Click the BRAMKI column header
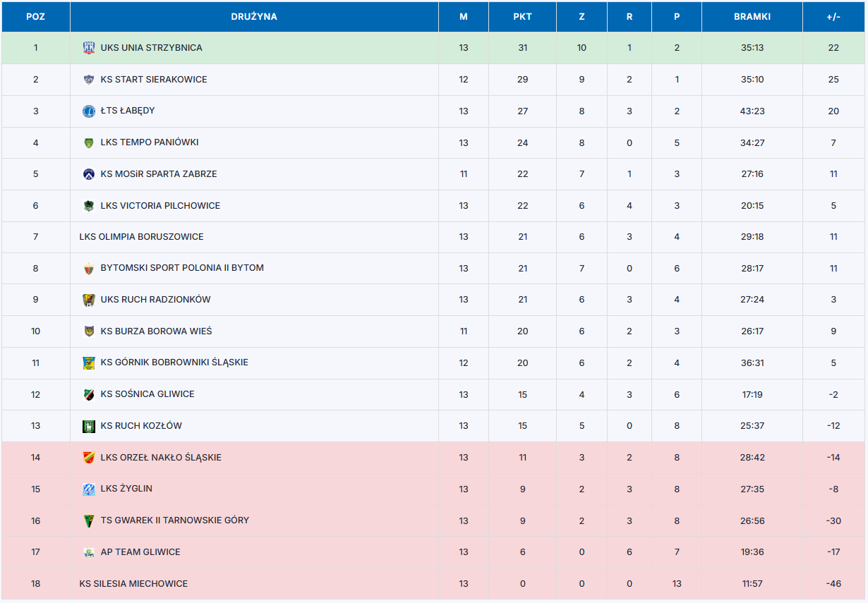 (x=752, y=17)
